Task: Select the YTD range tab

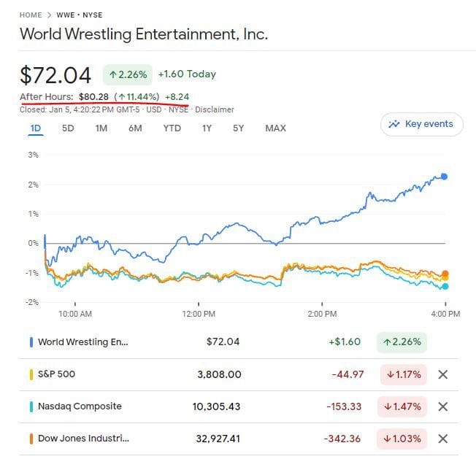Action: coord(172,128)
